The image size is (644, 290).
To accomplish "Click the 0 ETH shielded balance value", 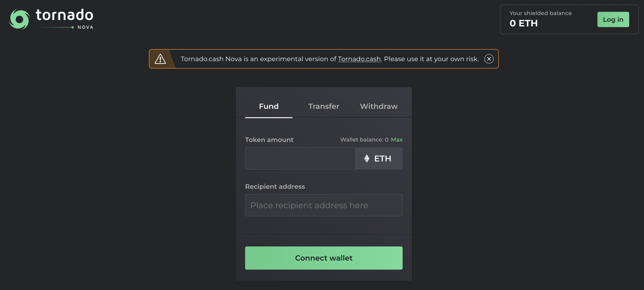I will click(x=524, y=23).
